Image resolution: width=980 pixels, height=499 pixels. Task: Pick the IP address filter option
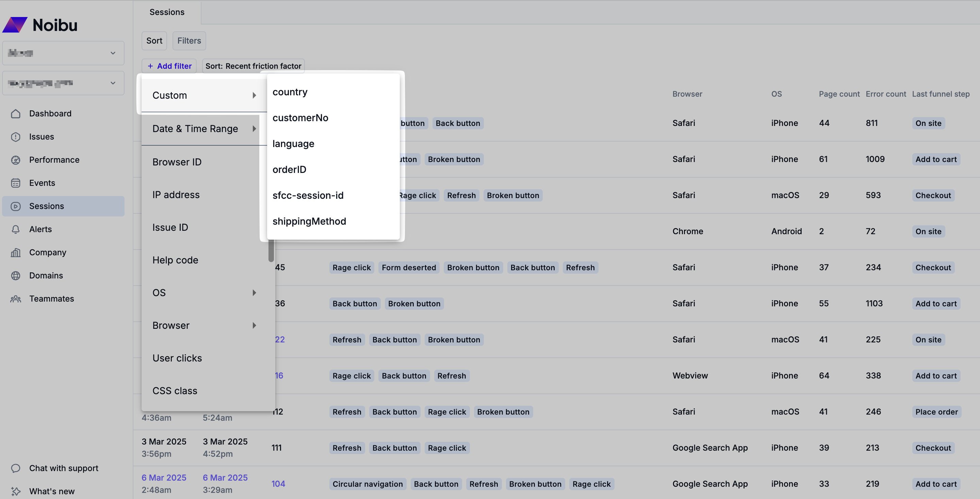coord(176,194)
